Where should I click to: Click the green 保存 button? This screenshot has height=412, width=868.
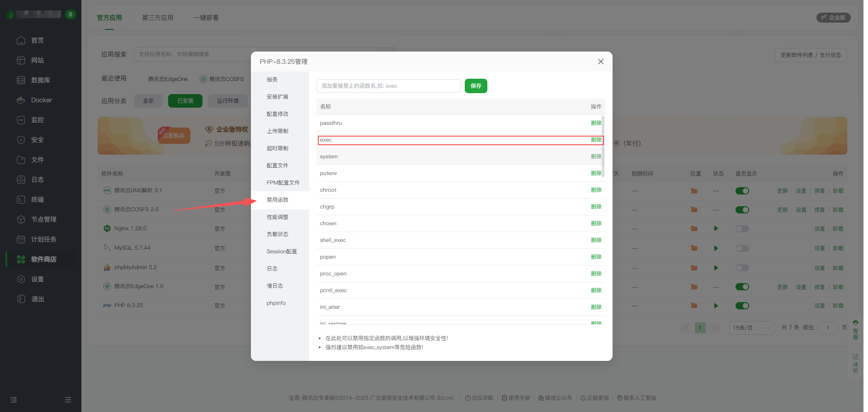tap(476, 86)
